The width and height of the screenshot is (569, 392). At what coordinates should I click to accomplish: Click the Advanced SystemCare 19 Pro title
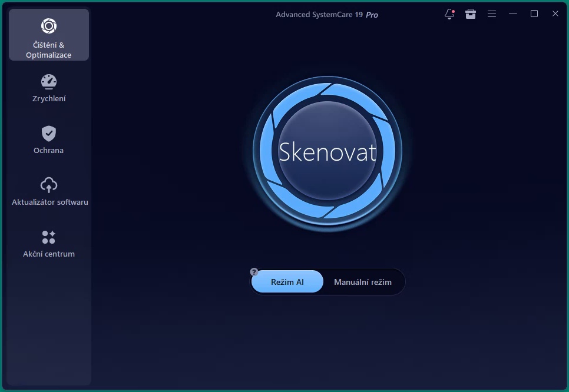pos(327,15)
